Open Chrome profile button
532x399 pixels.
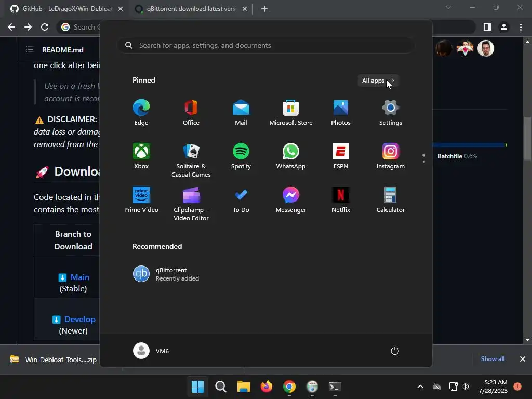coord(504,27)
